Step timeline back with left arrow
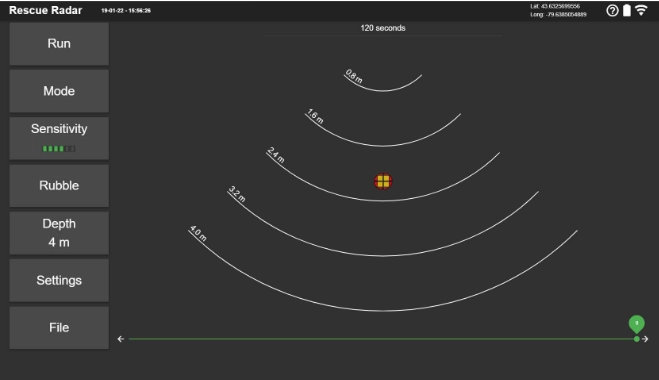The height and width of the screenshot is (380, 659). pyautogui.click(x=121, y=339)
